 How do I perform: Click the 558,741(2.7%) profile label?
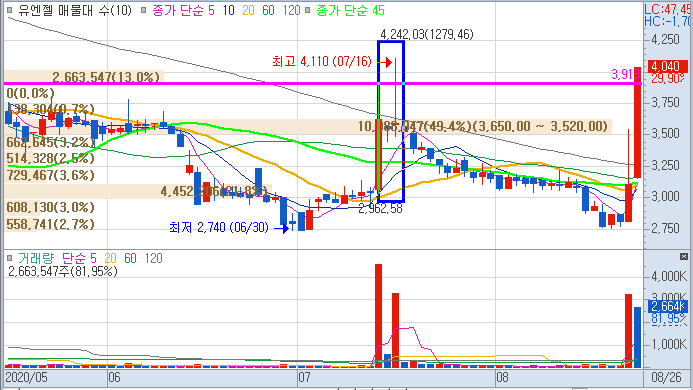click(50, 224)
